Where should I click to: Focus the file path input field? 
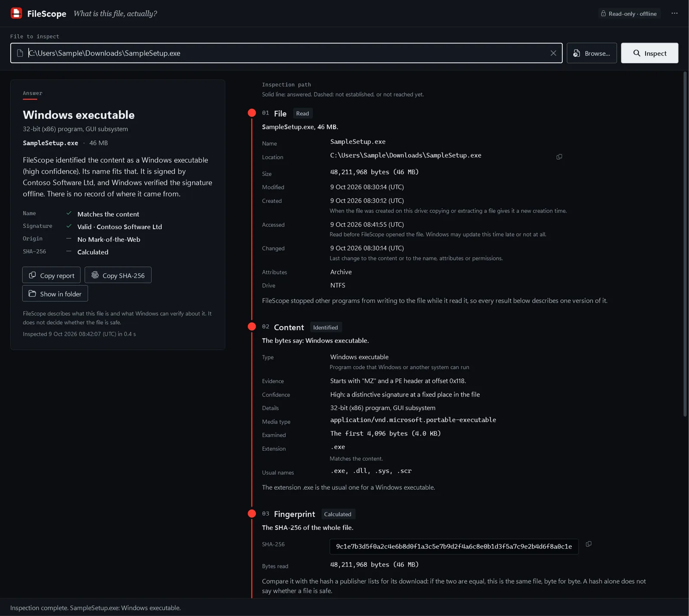286,53
